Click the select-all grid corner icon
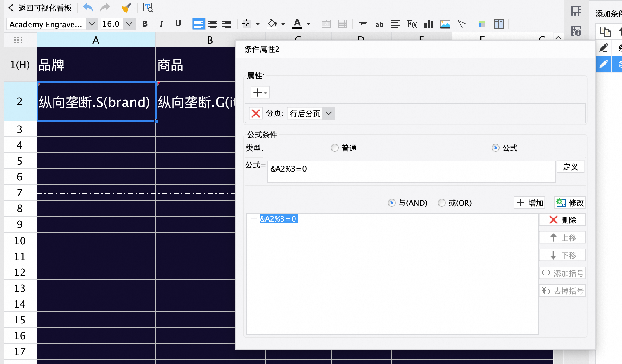 pyautogui.click(x=18, y=40)
